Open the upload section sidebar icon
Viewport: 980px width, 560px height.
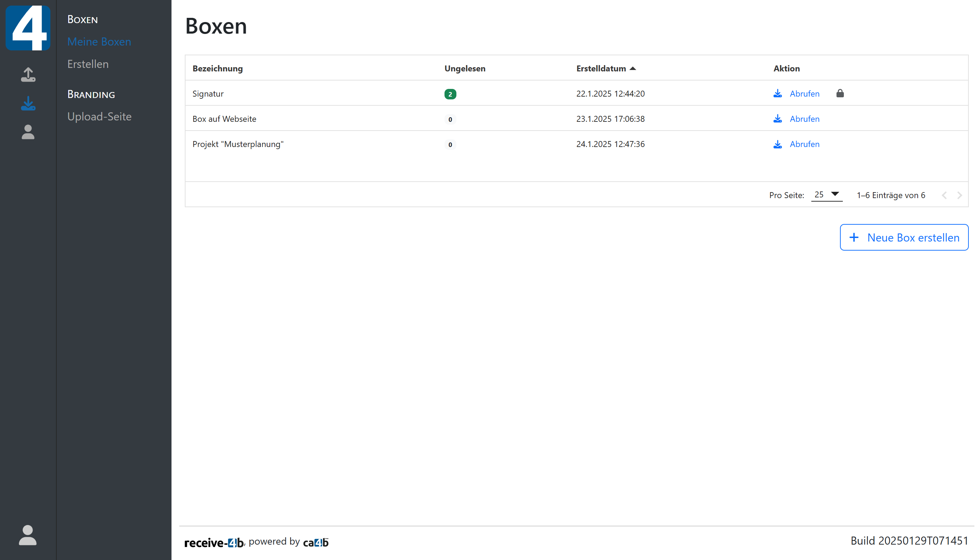click(x=28, y=75)
